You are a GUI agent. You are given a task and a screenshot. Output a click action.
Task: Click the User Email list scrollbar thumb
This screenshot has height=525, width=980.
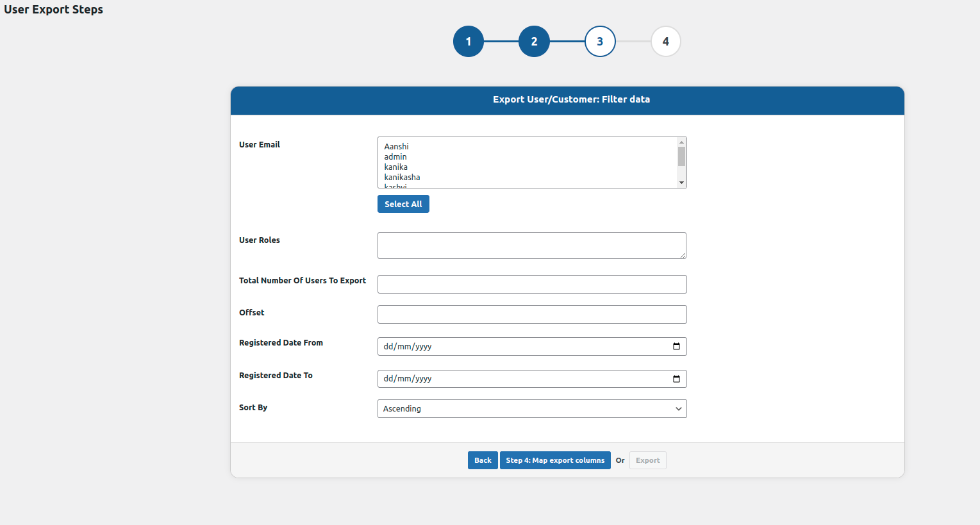(681, 156)
